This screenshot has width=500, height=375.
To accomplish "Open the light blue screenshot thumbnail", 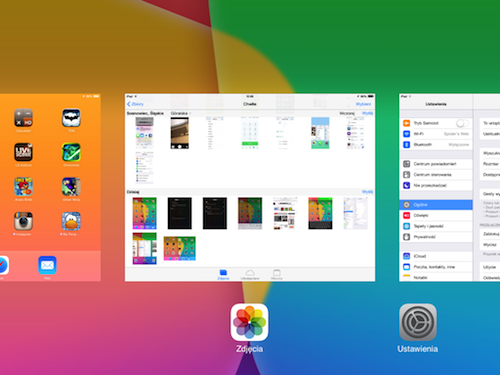I will point(320,133).
